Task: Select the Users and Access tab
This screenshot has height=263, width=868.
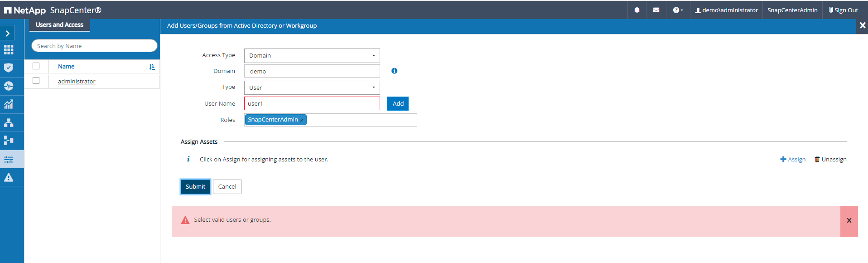Action: [59, 25]
